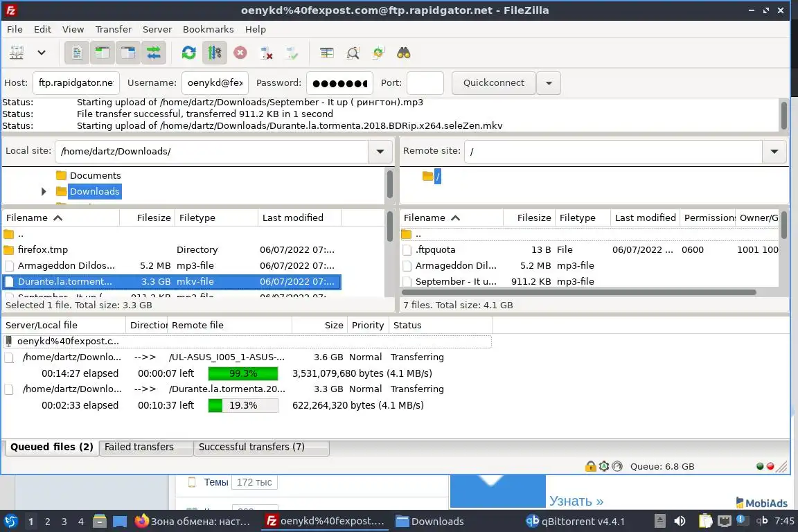
Task: Sort local files by Filename column
Action: [60, 218]
